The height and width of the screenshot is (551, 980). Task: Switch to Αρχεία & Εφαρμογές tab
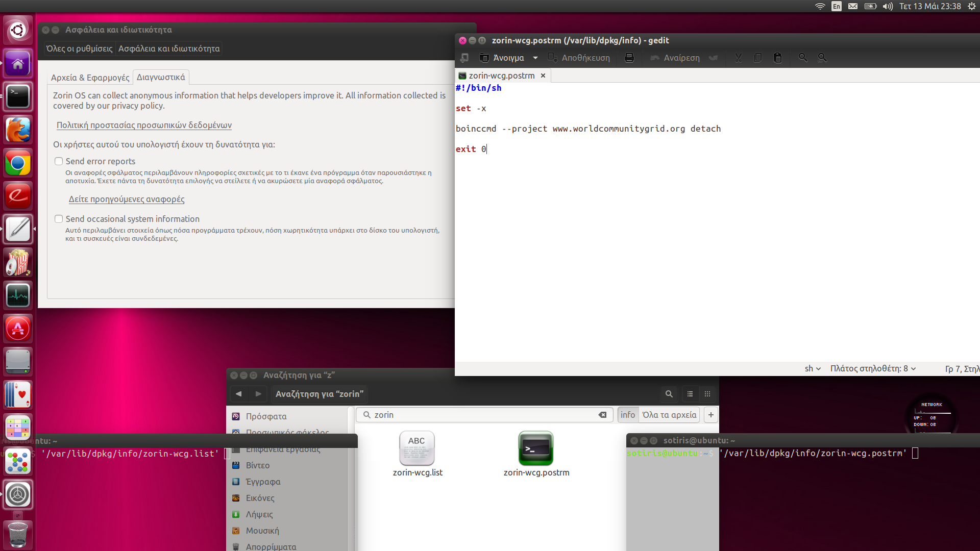pyautogui.click(x=90, y=78)
